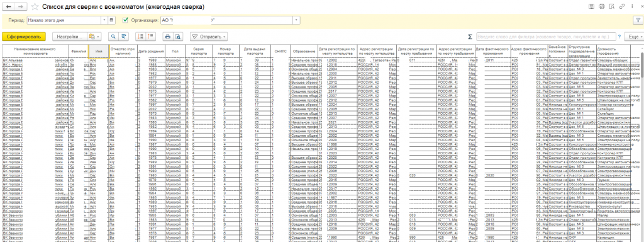Click the Сформировать button

[24, 37]
